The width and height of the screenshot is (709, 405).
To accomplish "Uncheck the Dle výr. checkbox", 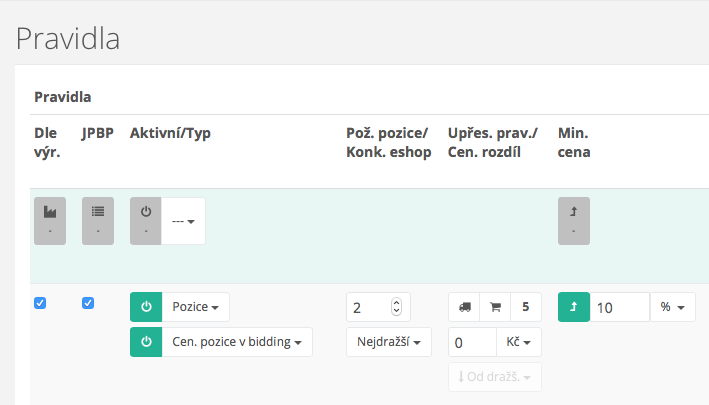I will point(40,303).
